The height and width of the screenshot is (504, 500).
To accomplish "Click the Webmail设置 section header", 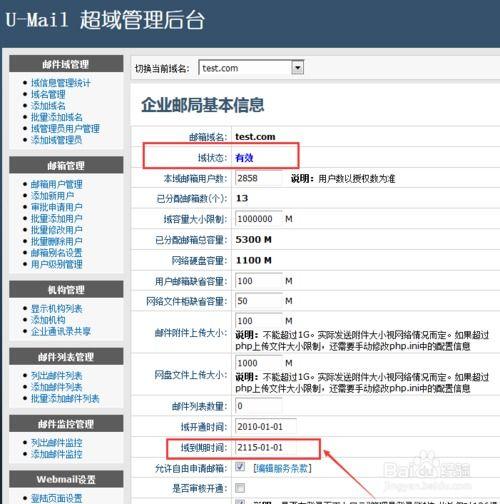I will (x=66, y=479).
